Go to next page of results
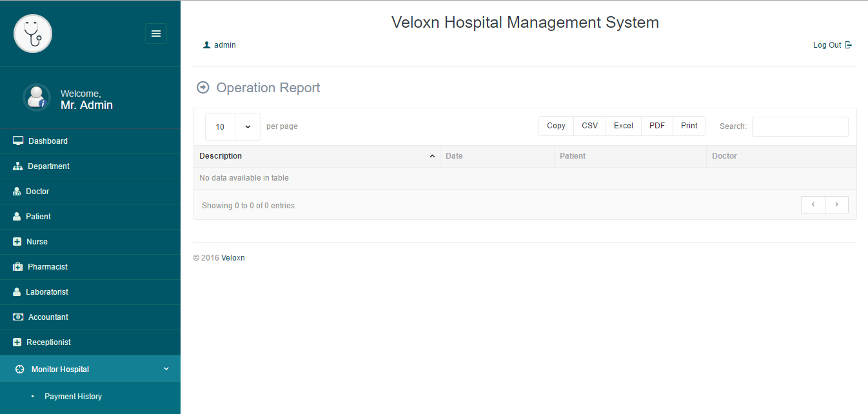Screen dimensions: 868x414 click(x=836, y=204)
